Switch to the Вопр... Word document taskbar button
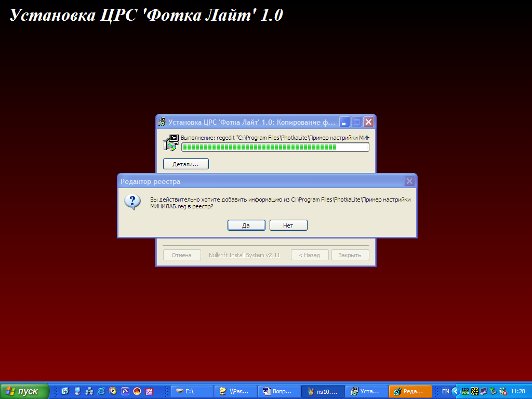Screen dimensions: 532x399 coord(279,391)
